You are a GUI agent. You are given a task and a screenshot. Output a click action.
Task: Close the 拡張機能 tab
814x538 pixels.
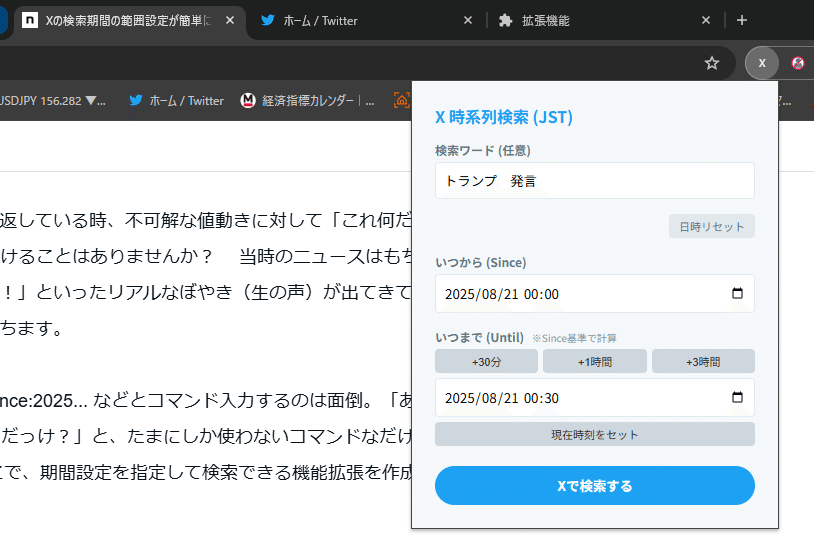point(706,20)
